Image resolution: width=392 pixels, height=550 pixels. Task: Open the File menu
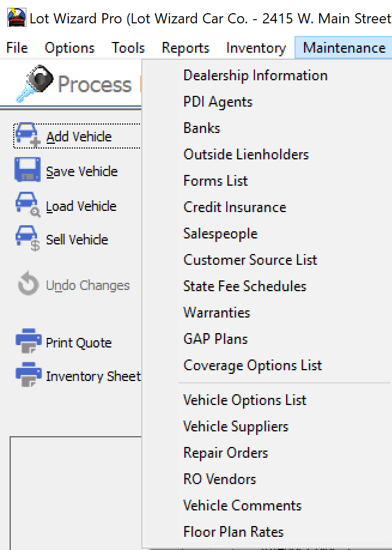[17, 48]
